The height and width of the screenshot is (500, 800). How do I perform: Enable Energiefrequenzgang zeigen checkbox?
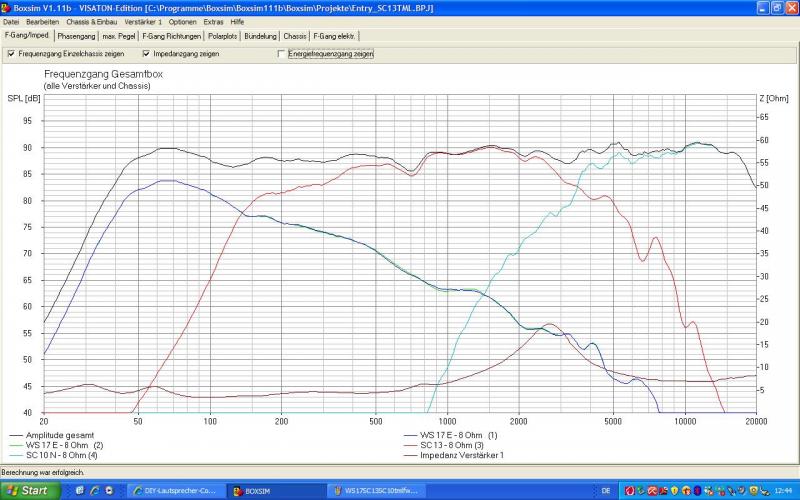(x=281, y=53)
